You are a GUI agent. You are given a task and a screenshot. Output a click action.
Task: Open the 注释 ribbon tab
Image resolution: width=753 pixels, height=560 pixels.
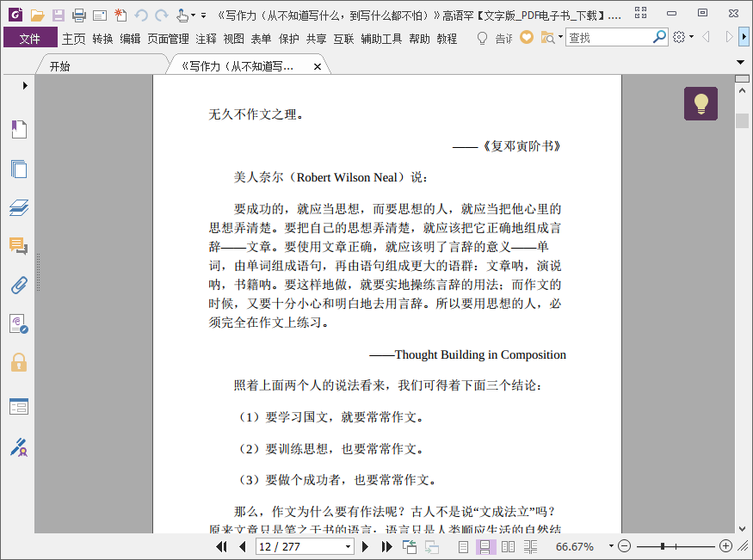(206, 39)
